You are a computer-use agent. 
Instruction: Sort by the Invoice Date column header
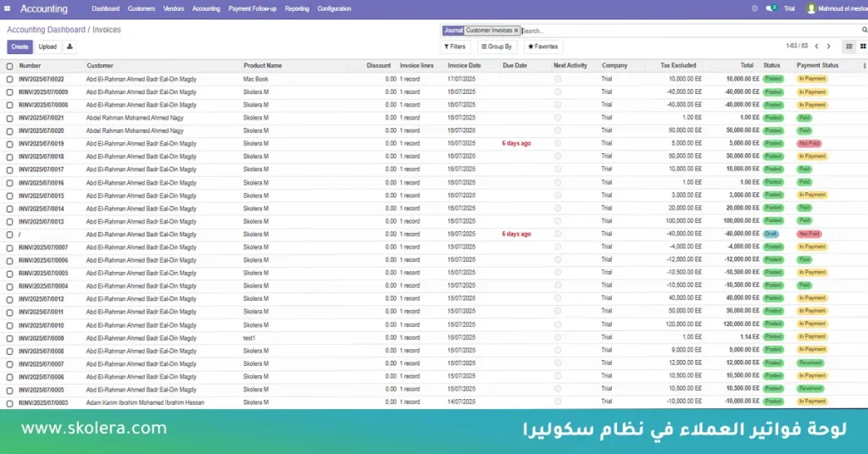click(x=464, y=66)
